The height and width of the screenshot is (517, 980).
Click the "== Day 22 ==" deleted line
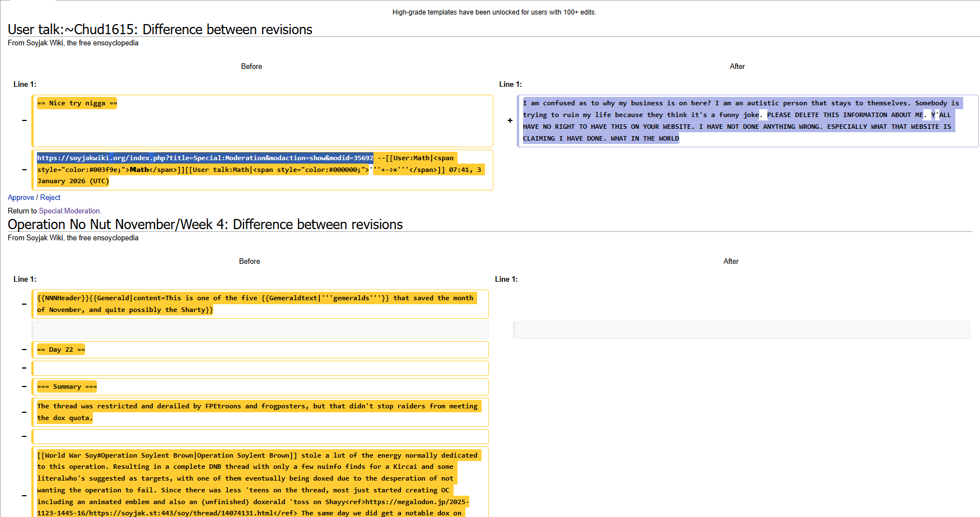tap(61, 350)
